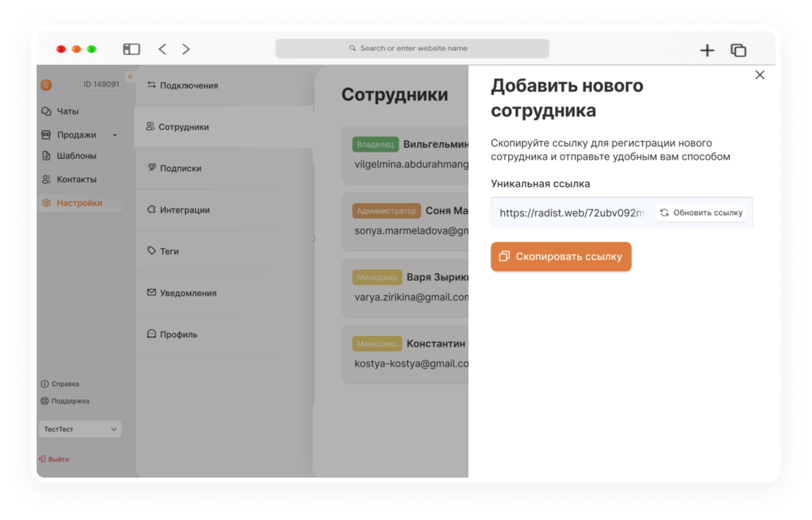Screen dimensions: 812x520
Task: Select the Сотрудники settings tab
Action: 223,127
